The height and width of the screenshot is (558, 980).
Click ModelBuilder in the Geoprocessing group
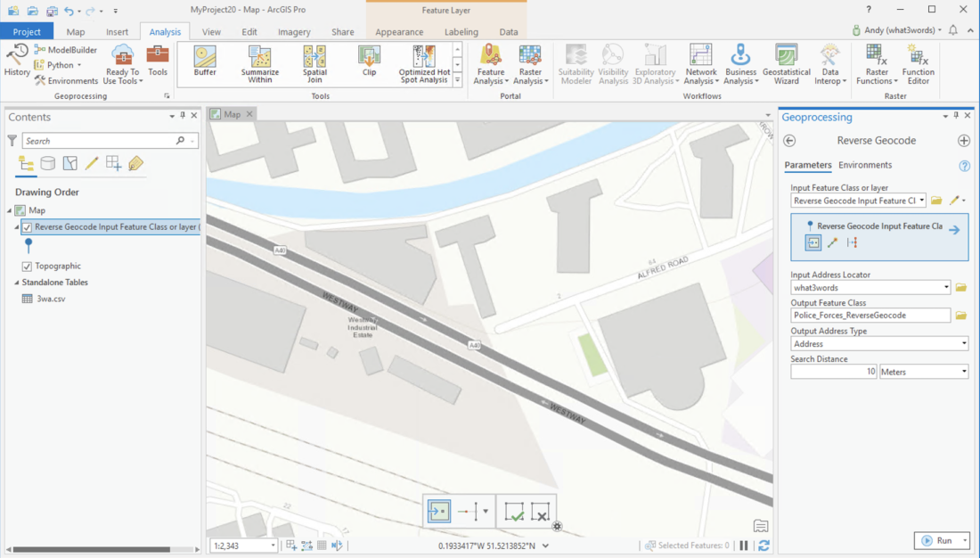tap(65, 50)
